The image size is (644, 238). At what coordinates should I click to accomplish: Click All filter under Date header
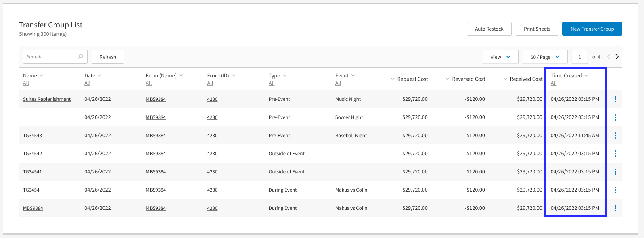(x=87, y=83)
